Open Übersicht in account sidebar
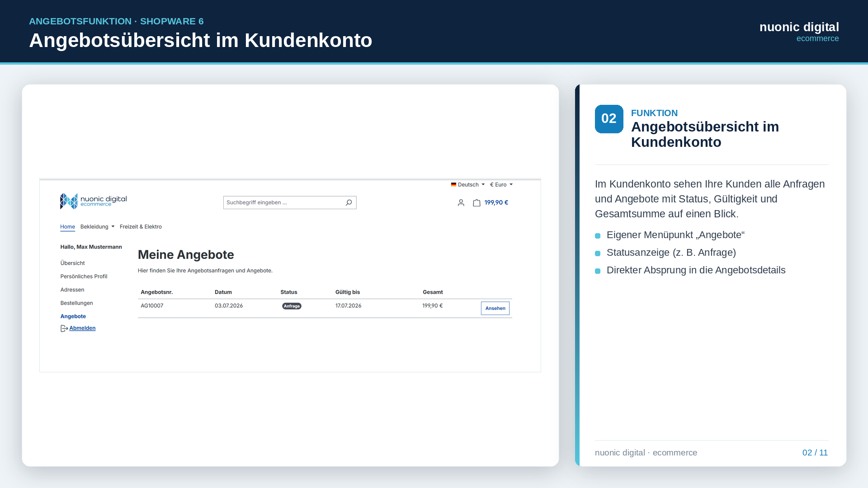 point(72,263)
